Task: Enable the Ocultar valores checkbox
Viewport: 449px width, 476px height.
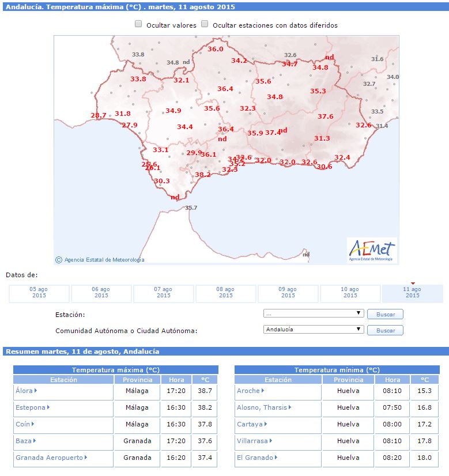Action: click(x=138, y=25)
